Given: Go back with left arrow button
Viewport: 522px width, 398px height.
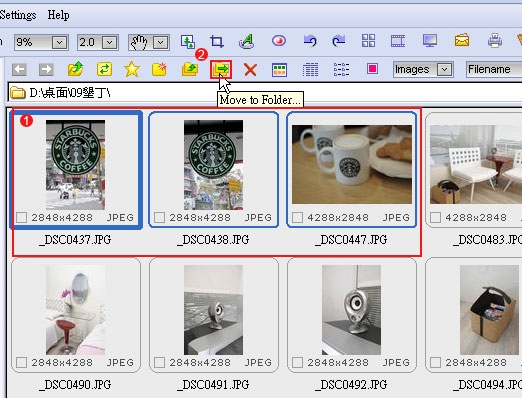Looking at the screenshot, I should coord(19,70).
